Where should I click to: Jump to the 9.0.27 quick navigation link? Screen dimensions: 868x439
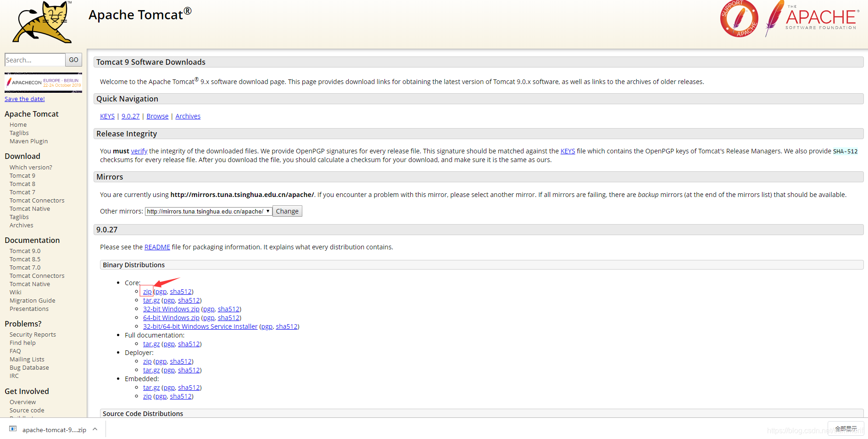coord(130,116)
